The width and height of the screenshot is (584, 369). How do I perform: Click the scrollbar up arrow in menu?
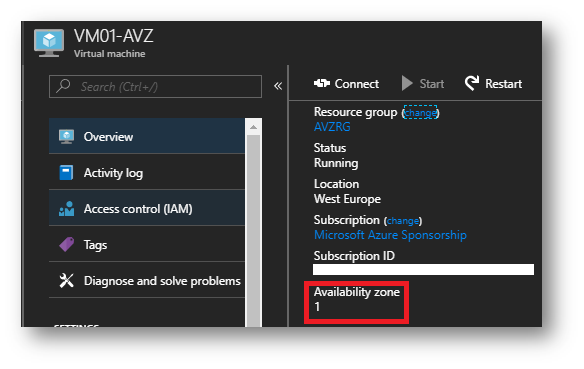[x=254, y=127]
